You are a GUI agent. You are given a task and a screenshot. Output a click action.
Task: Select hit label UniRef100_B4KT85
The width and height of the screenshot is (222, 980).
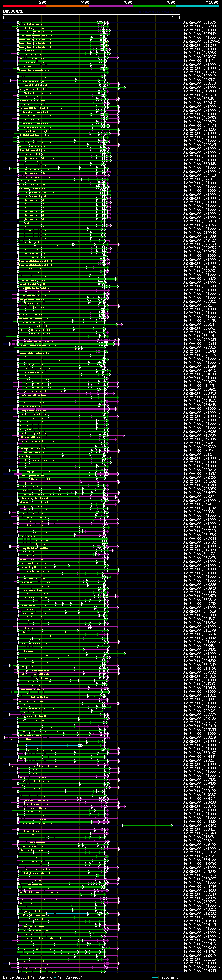click(199, 719)
